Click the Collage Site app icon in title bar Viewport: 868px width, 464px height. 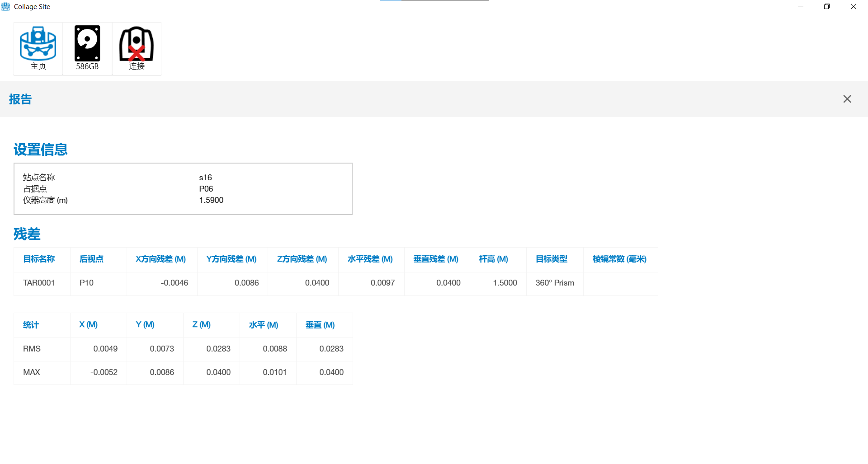click(x=6, y=6)
